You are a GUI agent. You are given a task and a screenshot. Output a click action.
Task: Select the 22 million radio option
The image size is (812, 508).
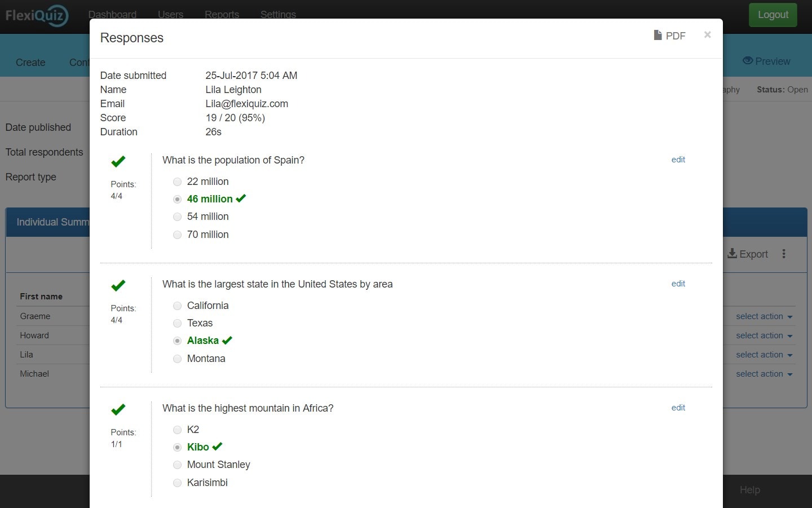coord(177,182)
